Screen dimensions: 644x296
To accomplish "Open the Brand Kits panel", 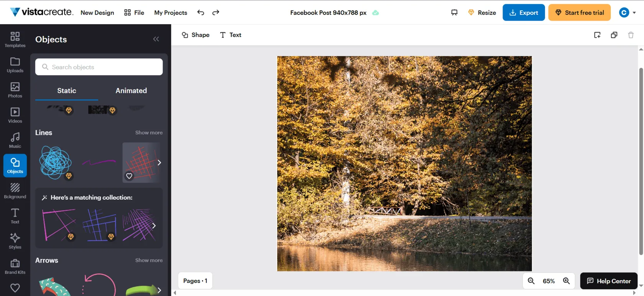I will tap(15, 266).
